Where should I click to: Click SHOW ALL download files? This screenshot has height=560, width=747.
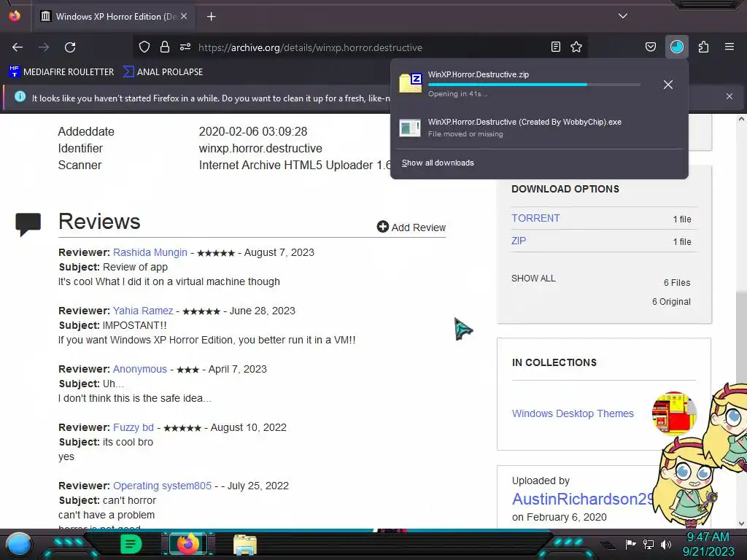[533, 279]
